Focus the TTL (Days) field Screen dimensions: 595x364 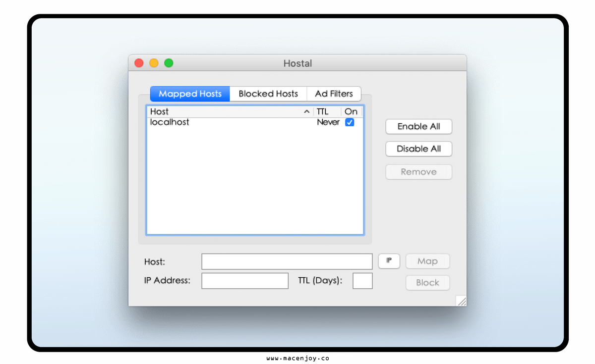[x=362, y=281]
